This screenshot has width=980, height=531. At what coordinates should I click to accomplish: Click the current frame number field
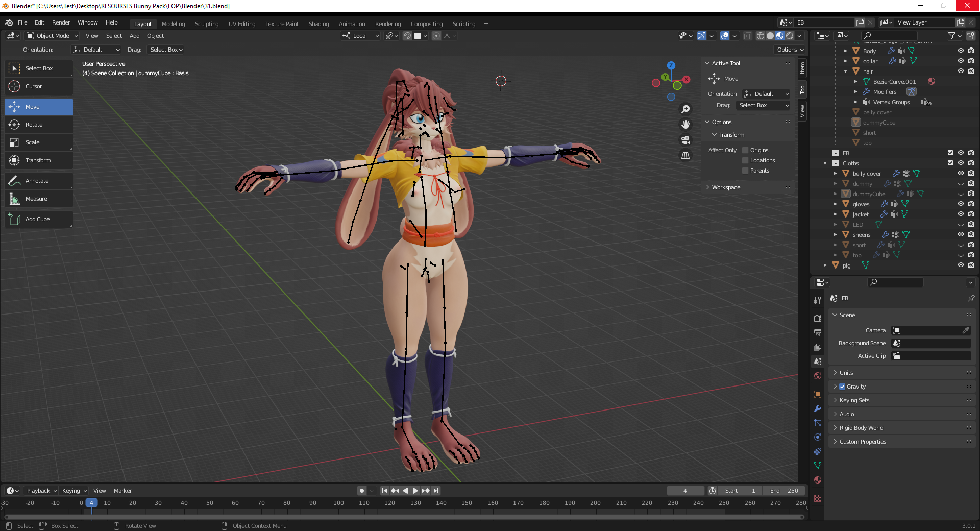pyautogui.click(x=685, y=491)
